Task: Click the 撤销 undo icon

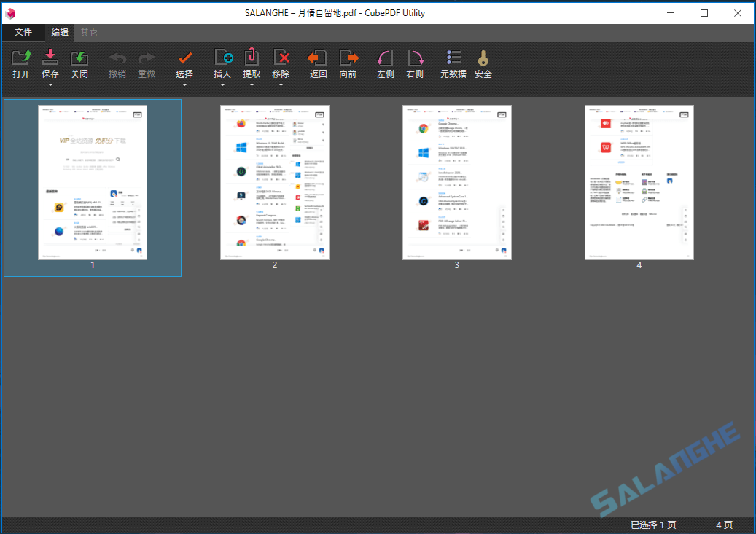Action: click(117, 64)
